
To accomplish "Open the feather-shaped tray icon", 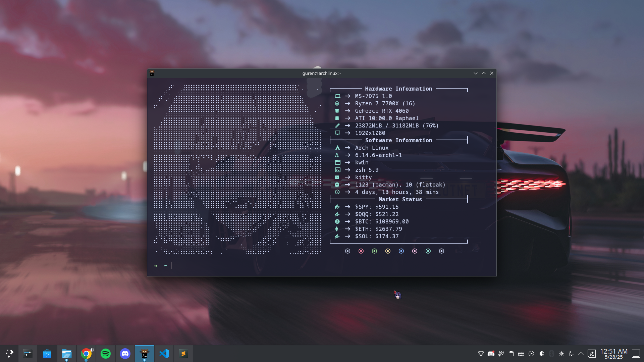I will 501,354.
